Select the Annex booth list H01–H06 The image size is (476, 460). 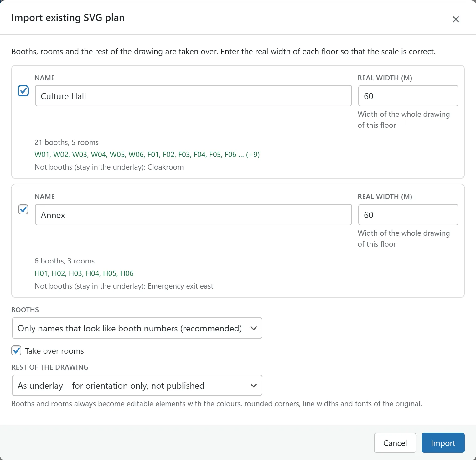(84, 273)
